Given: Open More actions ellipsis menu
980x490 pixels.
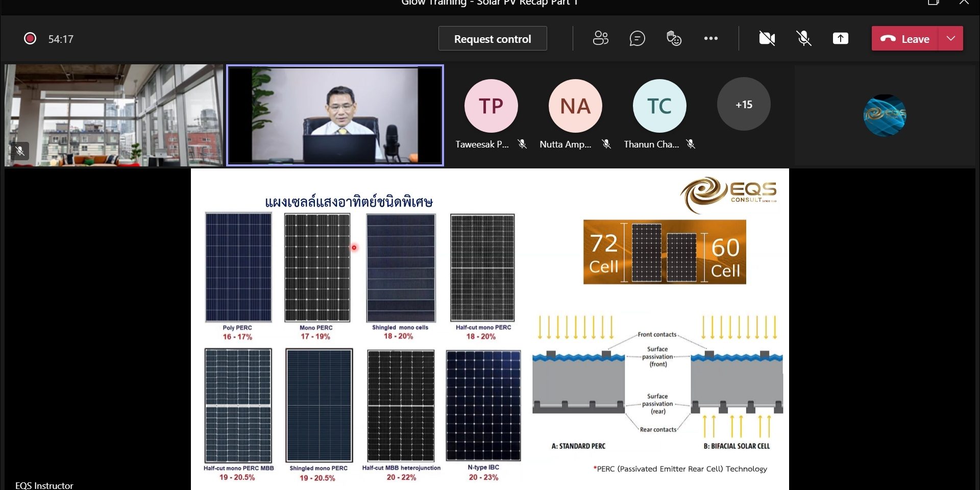Looking at the screenshot, I should click(710, 38).
